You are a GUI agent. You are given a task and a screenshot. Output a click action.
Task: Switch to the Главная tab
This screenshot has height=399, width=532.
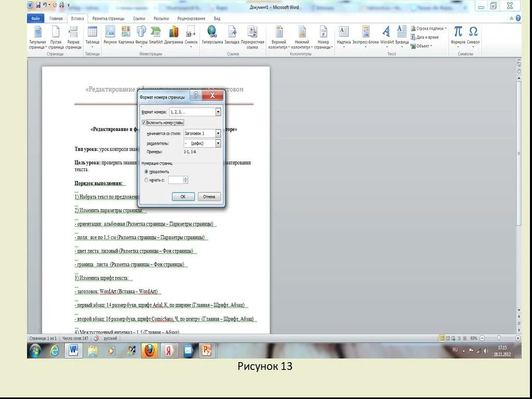pos(56,19)
